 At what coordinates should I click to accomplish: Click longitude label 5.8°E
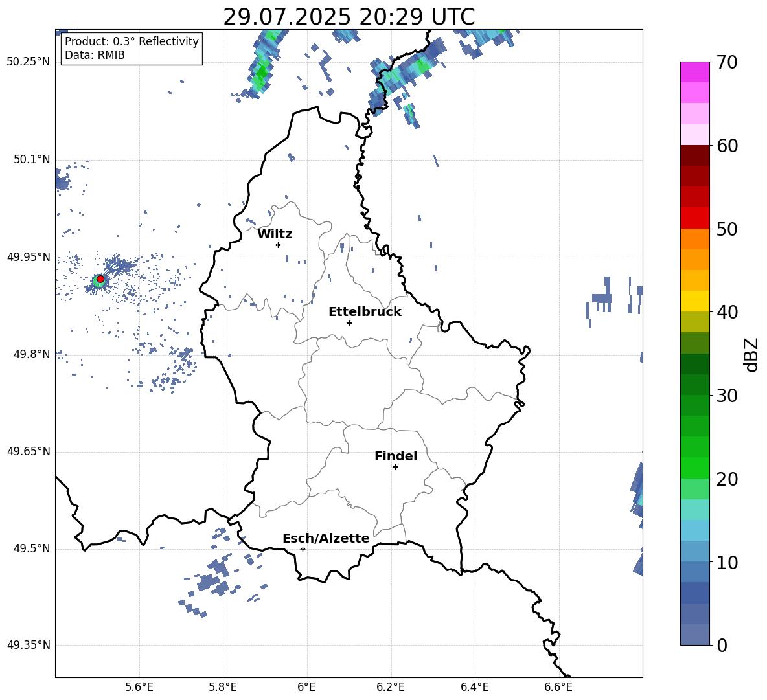223,687
